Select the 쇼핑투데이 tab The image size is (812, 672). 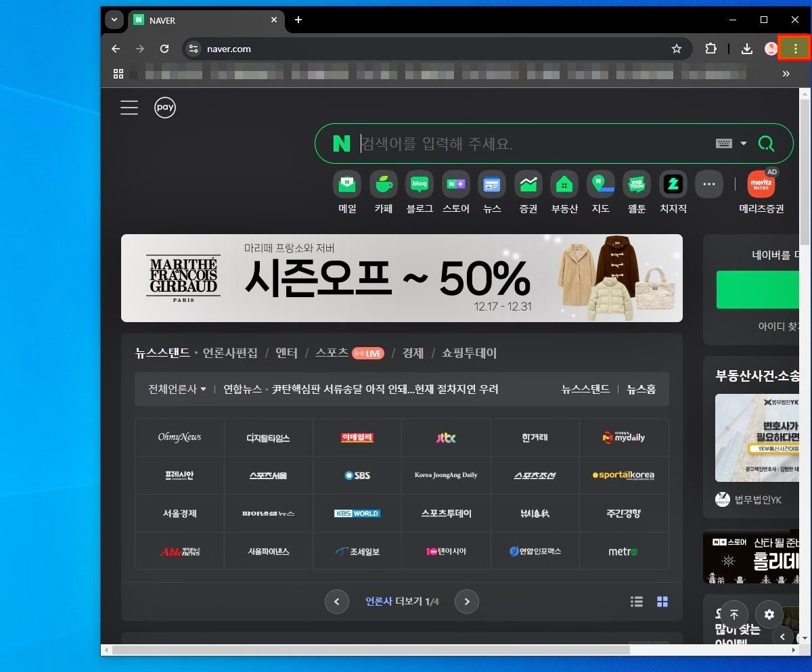(469, 353)
